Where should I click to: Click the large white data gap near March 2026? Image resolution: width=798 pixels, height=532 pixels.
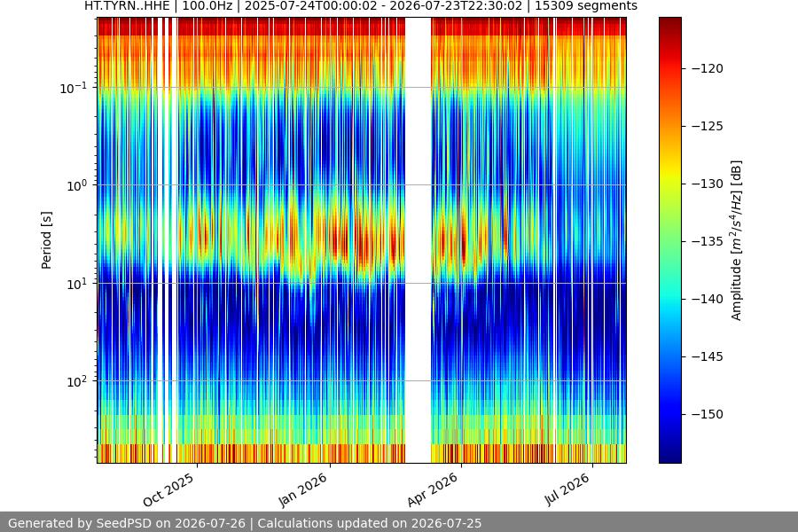(418, 240)
